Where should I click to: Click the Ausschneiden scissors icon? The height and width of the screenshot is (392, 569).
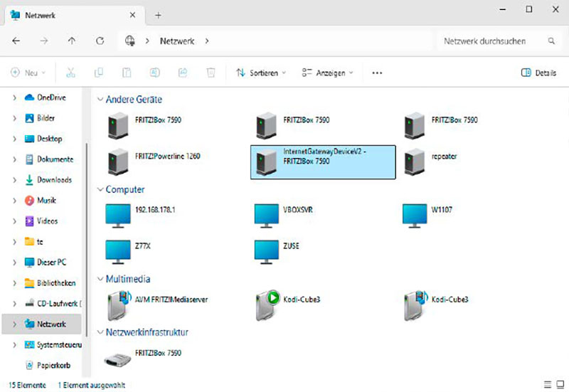(70, 73)
